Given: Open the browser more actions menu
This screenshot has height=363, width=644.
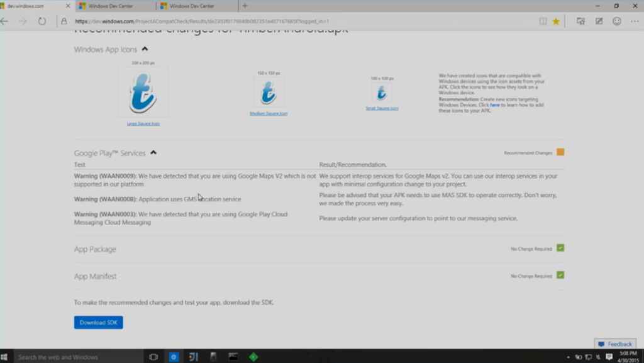Looking at the screenshot, I should coord(635,21).
